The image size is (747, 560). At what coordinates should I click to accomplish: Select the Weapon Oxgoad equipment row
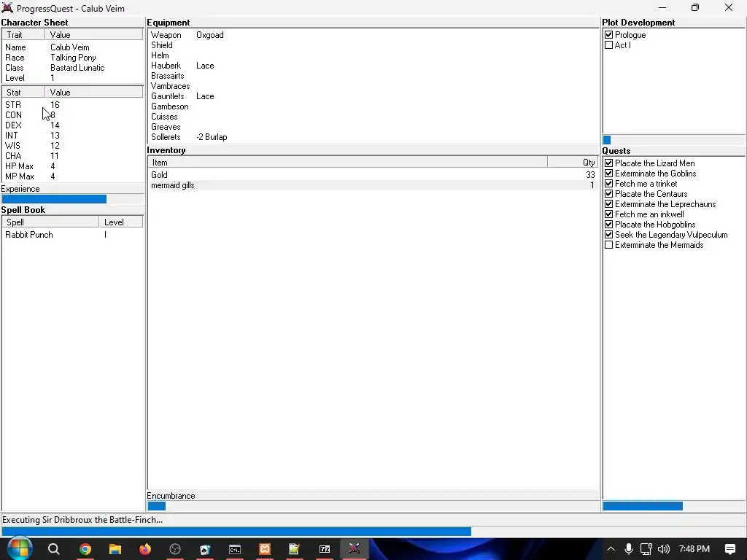[373, 35]
